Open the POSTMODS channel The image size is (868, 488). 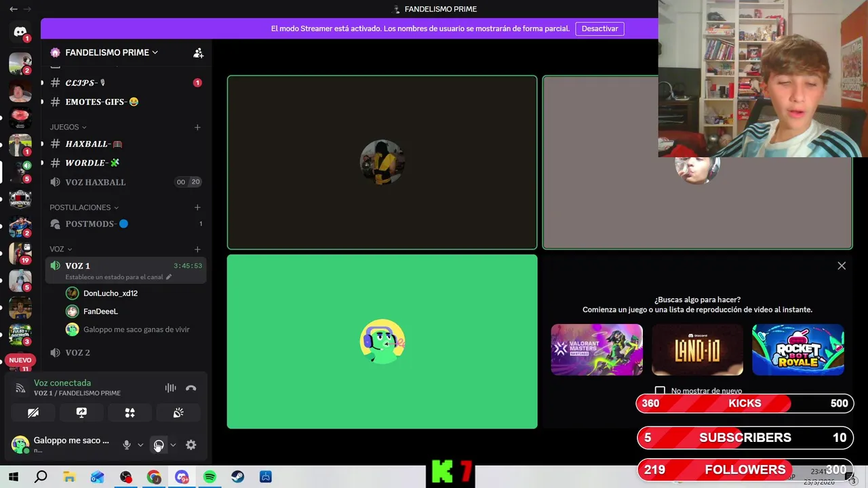(x=125, y=224)
